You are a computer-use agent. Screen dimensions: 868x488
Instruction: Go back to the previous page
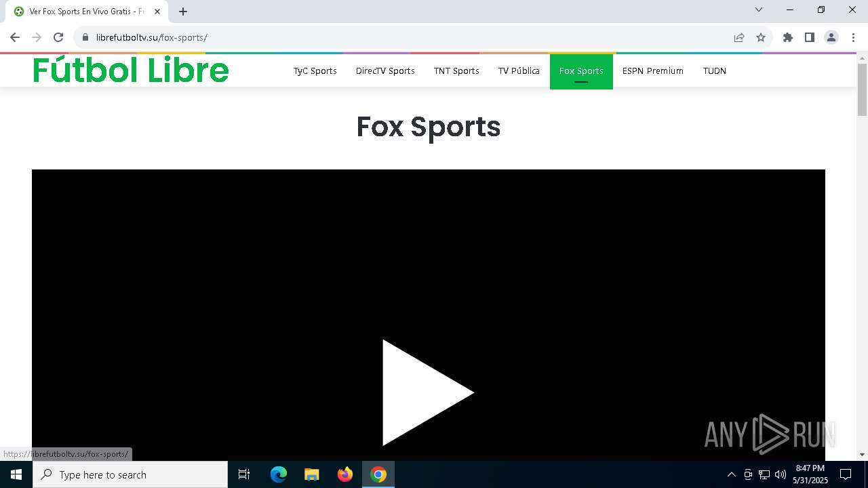[15, 37]
